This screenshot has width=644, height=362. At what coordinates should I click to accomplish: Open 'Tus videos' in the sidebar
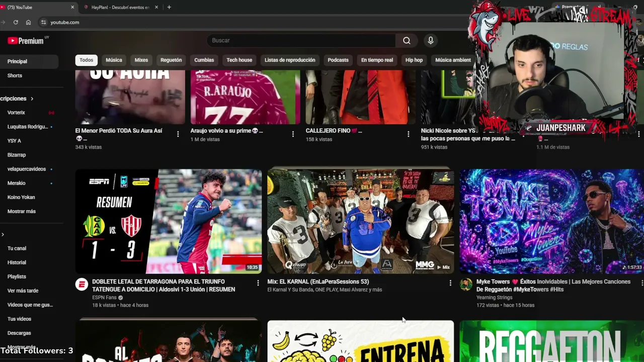(x=29, y=319)
